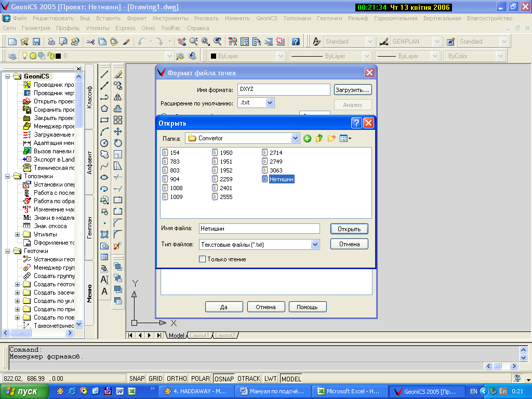Click the help question mark toolbar icon
This screenshot has height=399, width=532.
[296, 42]
